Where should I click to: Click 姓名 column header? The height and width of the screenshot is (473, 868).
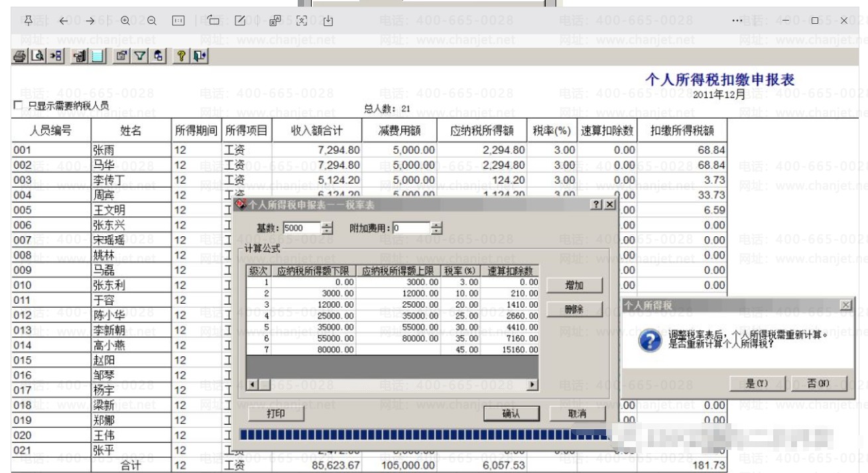(x=131, y=131)
